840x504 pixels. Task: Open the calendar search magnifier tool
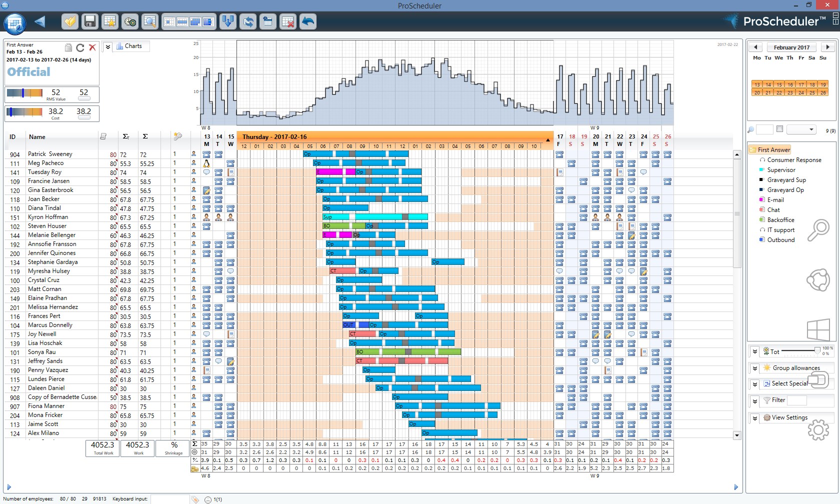click(x=149, y=21)
